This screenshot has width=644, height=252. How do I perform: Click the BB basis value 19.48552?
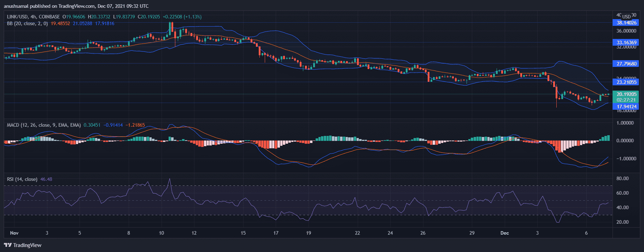(x=60, y=23)
